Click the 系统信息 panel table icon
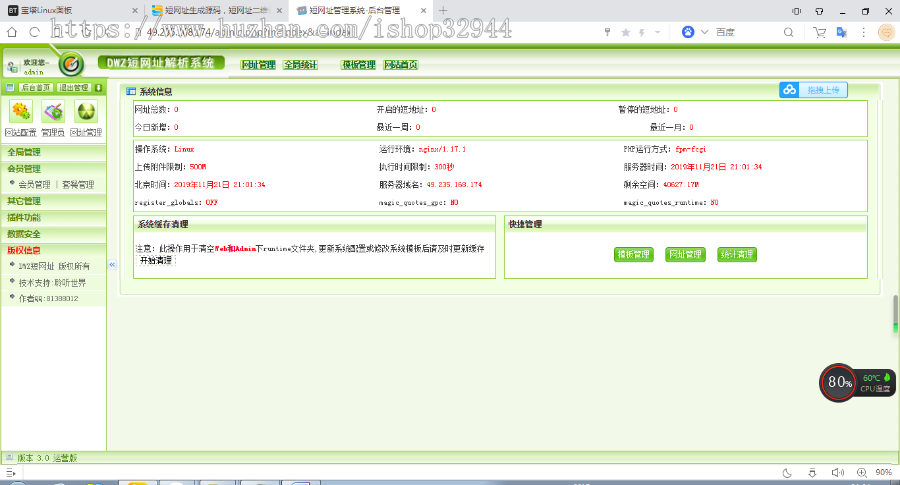The height and width of the screenshot is (485, 900). [131, 91]
